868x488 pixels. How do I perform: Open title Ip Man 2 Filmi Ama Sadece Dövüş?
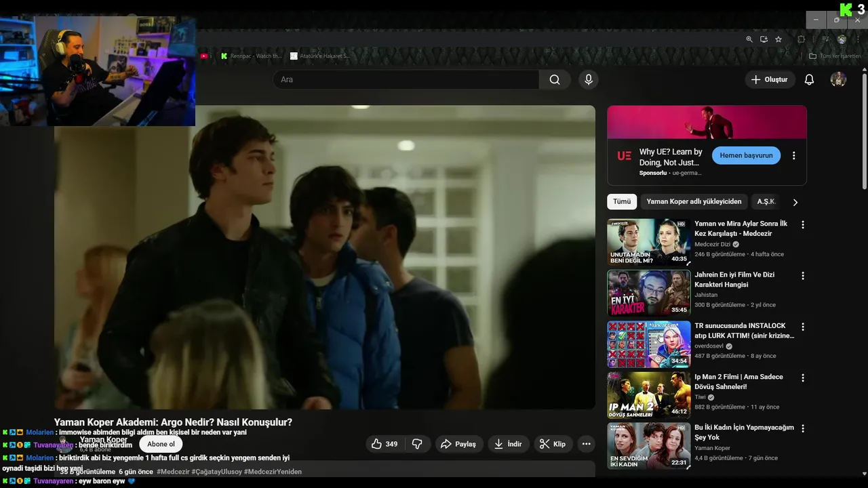click(738, 382)
